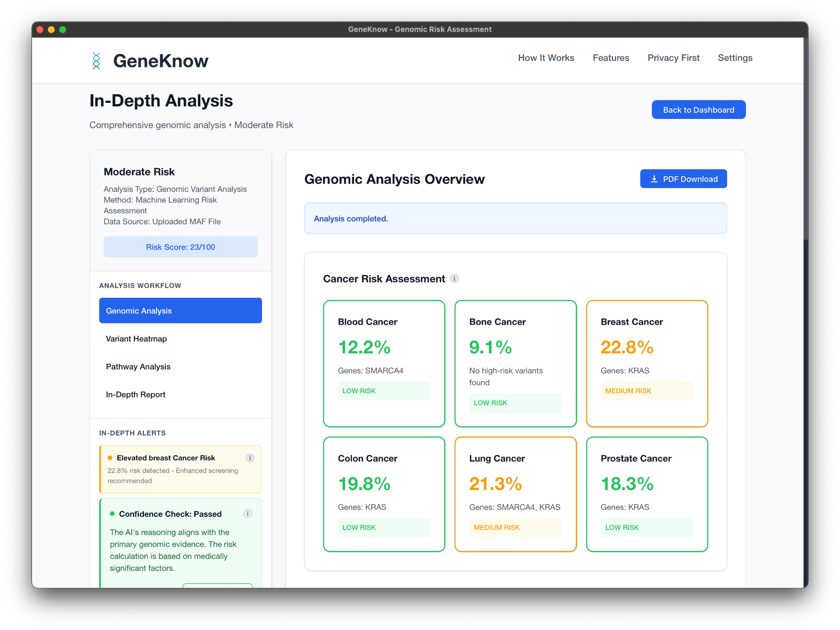Viewport: 840px width, 630px height.
Task: Click 'No high-risk variants found' text
Action: (x=506, y=376)
